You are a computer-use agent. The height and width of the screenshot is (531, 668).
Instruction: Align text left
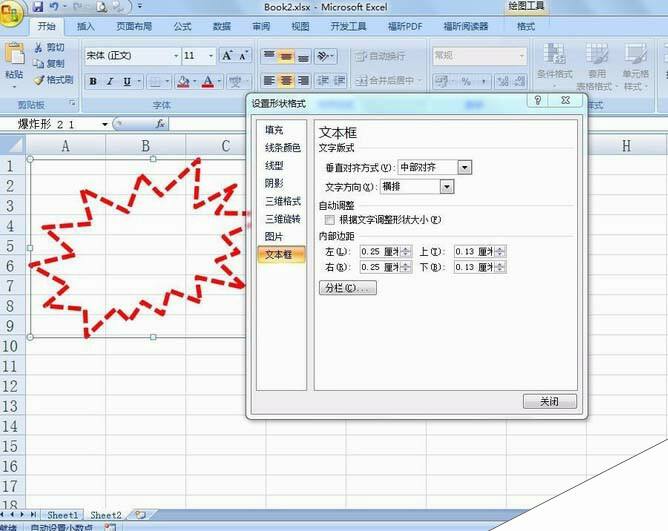click(x=269, y=81)
